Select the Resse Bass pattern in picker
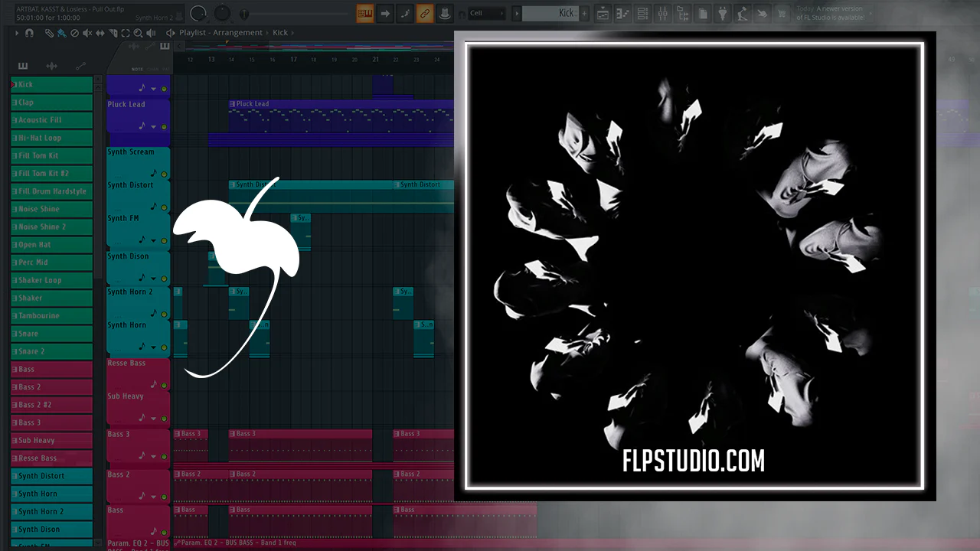The height and width of the screenshot is (551, 980). (x=51, y=458)
